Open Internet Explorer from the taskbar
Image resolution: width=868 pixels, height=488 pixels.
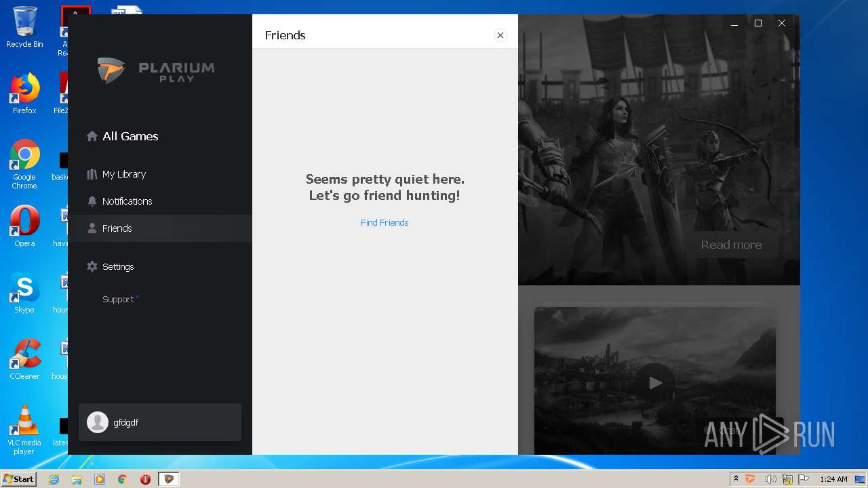pos(54,479)
